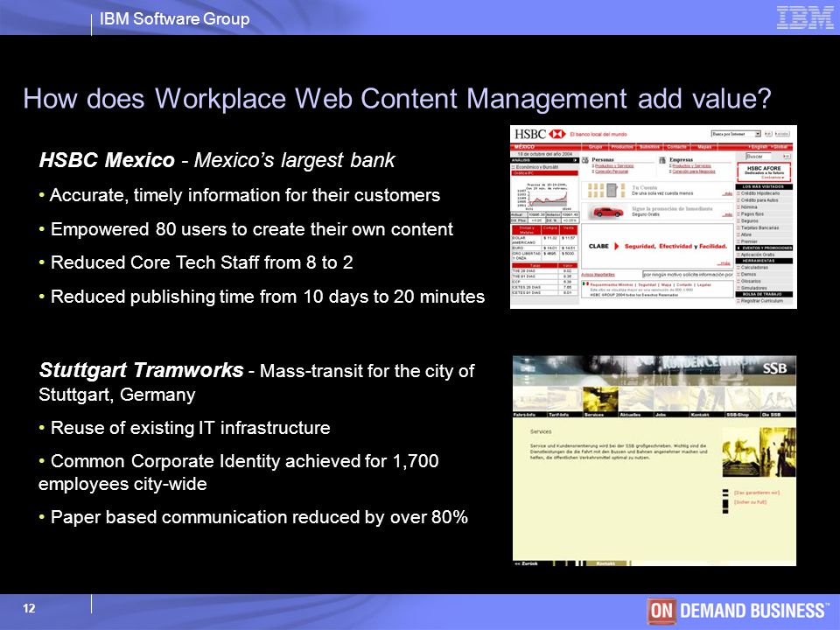The height and width of the screenshot is (630, 840).
Task: Click the HSBC Mexico website screenshot
Action: 654,217
